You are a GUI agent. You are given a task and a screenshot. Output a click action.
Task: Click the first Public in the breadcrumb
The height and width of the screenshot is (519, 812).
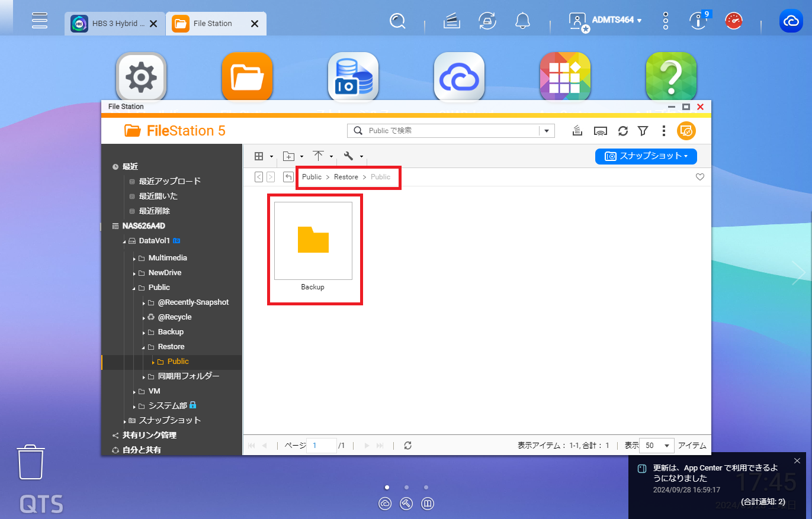(312, 177)
